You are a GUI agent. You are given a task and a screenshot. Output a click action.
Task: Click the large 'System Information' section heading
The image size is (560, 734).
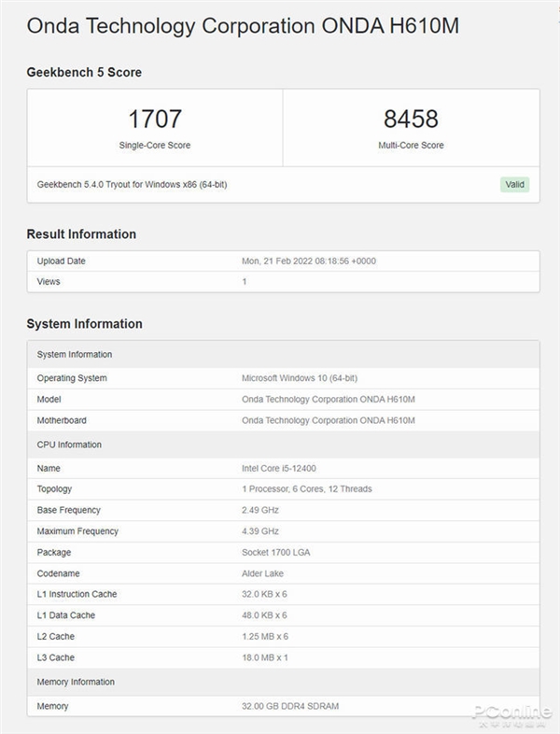tap(85, 324)
